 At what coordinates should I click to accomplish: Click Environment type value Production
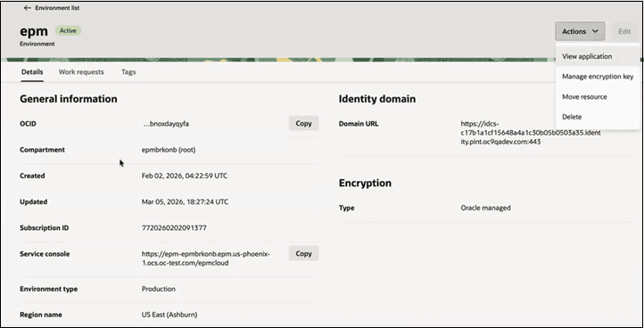(x=159, y=289)
